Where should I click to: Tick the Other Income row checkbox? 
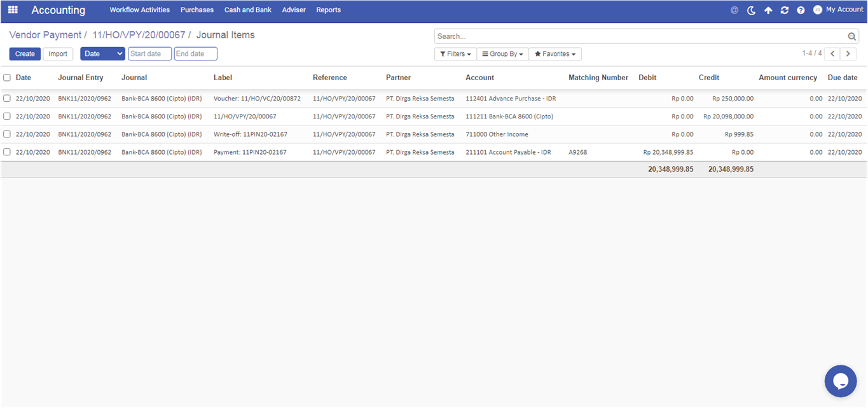pos(7,134)
